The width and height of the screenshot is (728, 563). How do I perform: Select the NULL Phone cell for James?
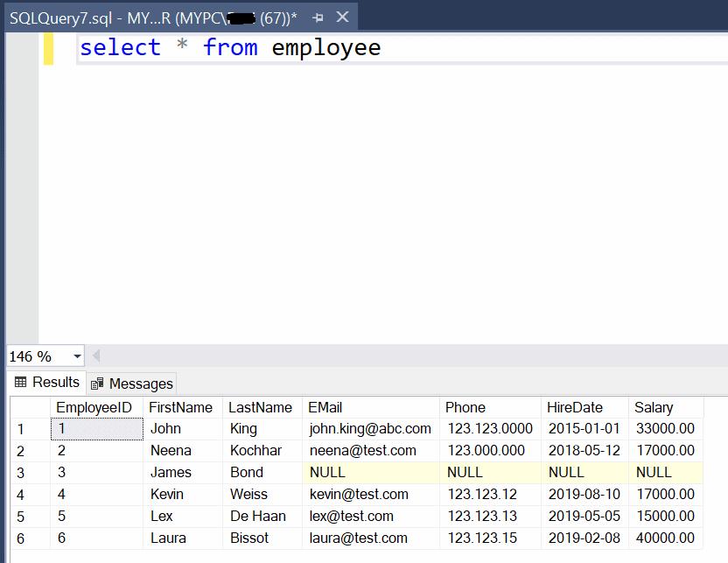tap(465, 473)
